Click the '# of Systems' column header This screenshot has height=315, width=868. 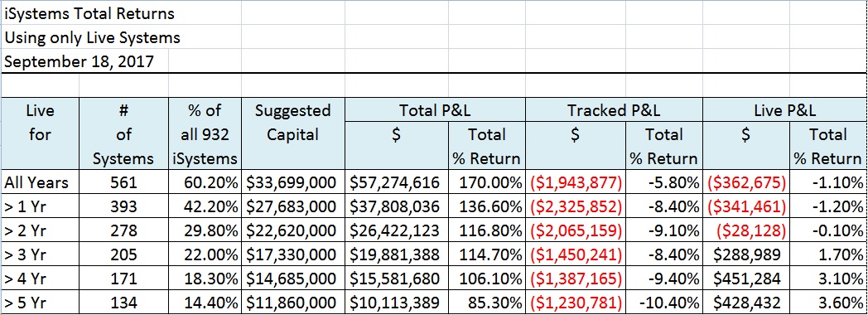123,133
